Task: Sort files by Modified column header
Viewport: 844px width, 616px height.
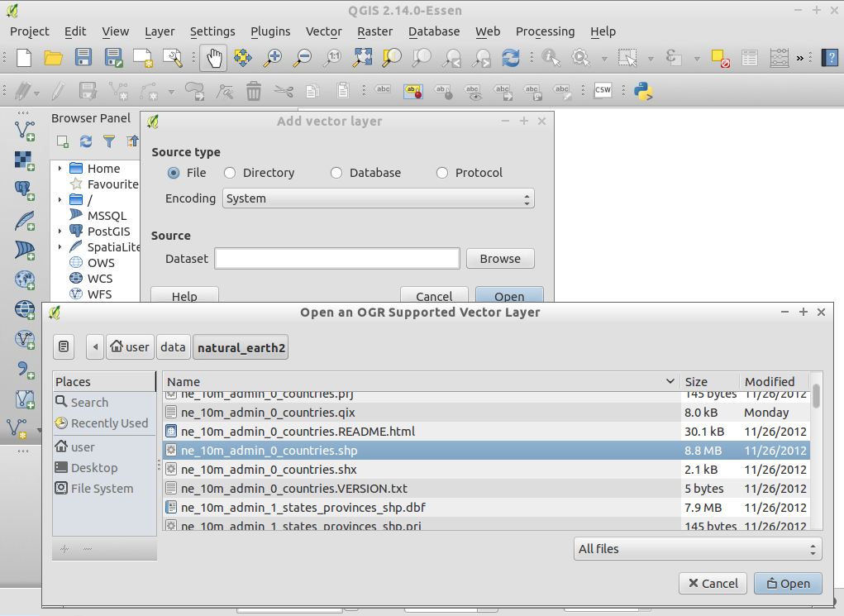Action: point(774,381)
